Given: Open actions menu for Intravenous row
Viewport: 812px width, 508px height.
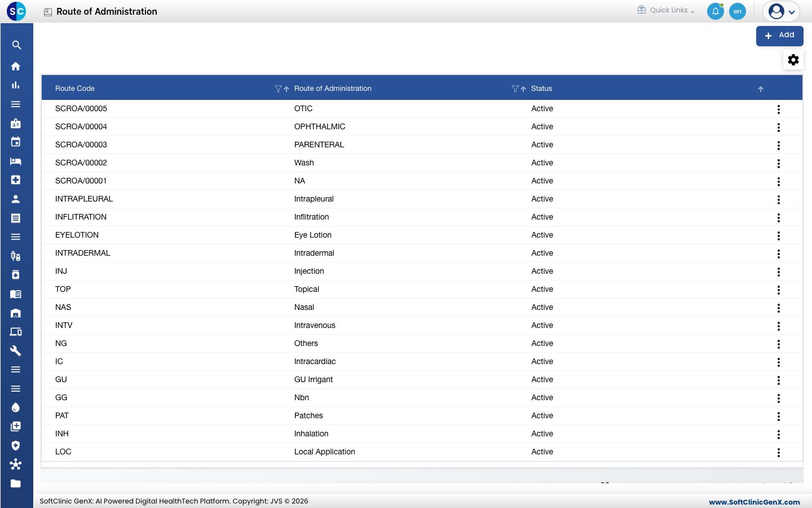Looking at the screenshot, I should (x=779, y=326).
